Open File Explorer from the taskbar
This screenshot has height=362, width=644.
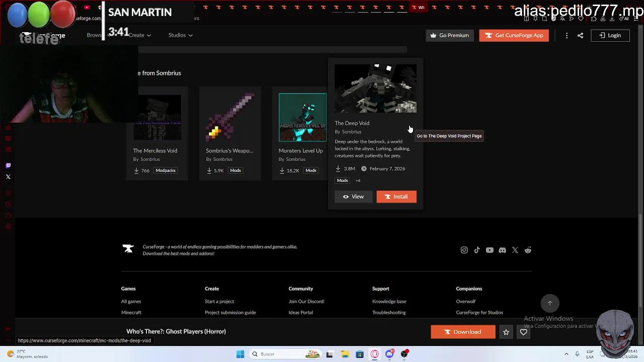[x=345, y=354]
